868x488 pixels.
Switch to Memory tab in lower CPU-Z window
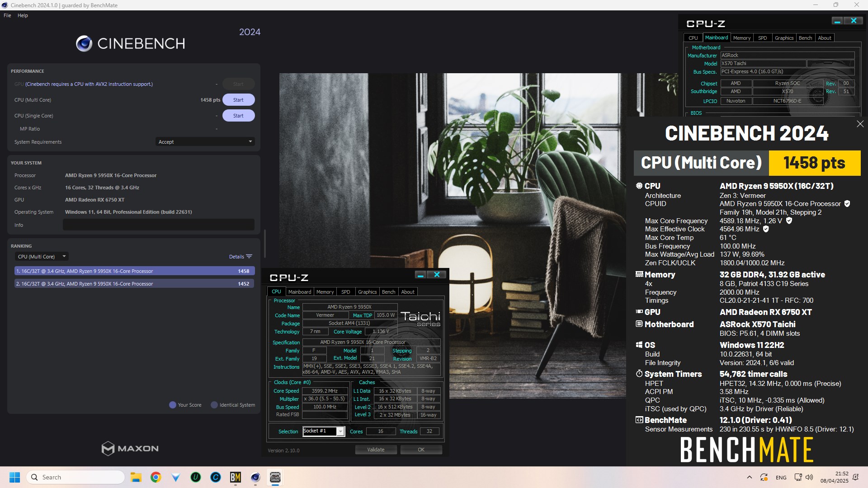tap(325, 292)
